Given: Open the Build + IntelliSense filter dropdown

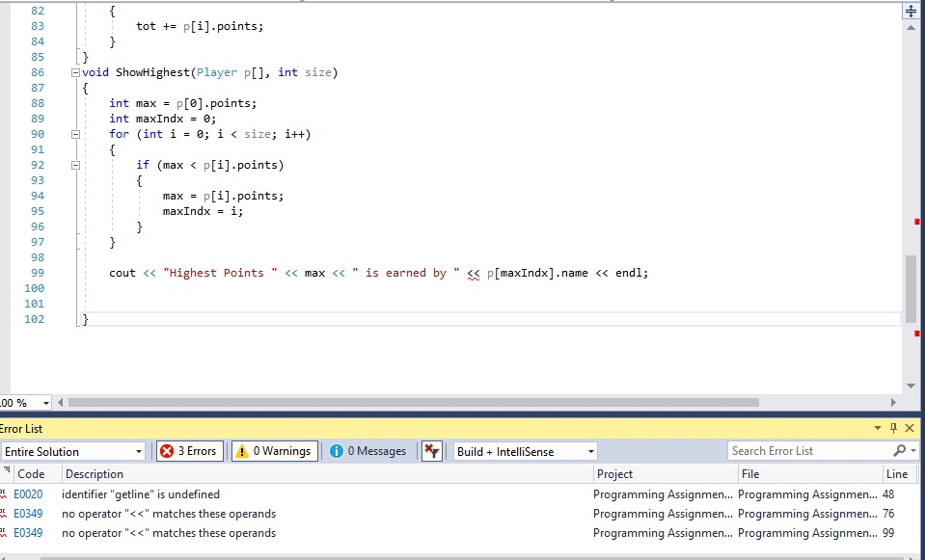Looking at the screenshot, I should coord(525,451).
